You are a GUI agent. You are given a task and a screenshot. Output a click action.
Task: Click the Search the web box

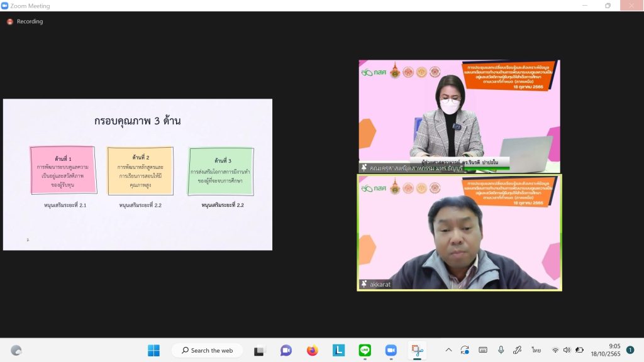coord(208,350)
